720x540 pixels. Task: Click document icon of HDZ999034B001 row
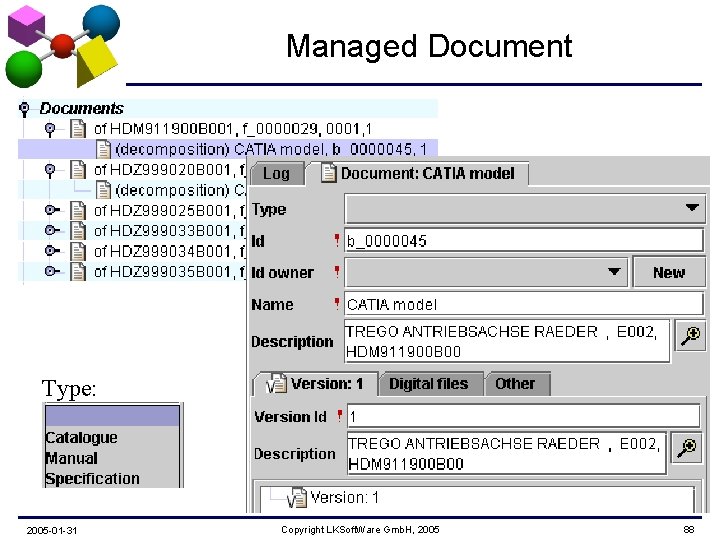(78, 251)
